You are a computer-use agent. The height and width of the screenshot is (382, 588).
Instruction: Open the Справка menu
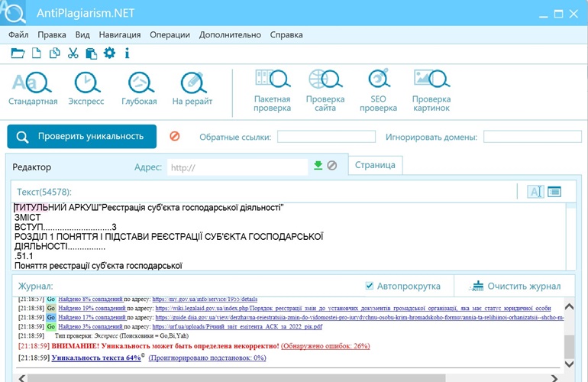click(286, 35)
